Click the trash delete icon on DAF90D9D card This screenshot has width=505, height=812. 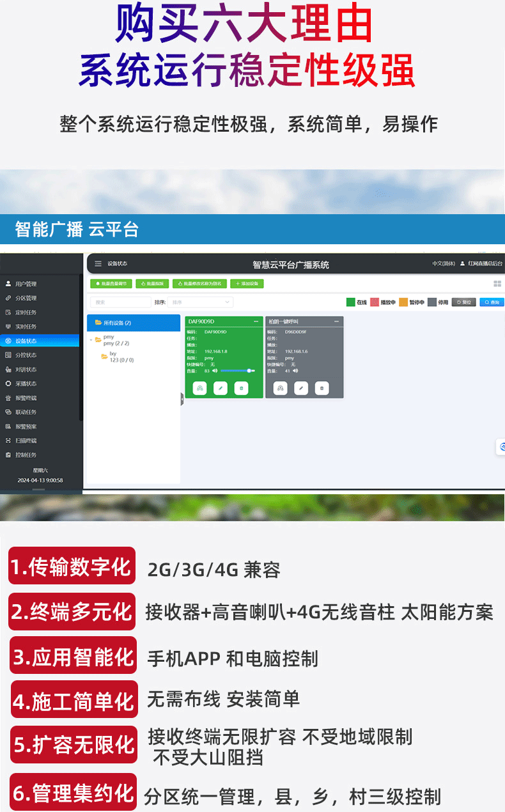[241, 387]
